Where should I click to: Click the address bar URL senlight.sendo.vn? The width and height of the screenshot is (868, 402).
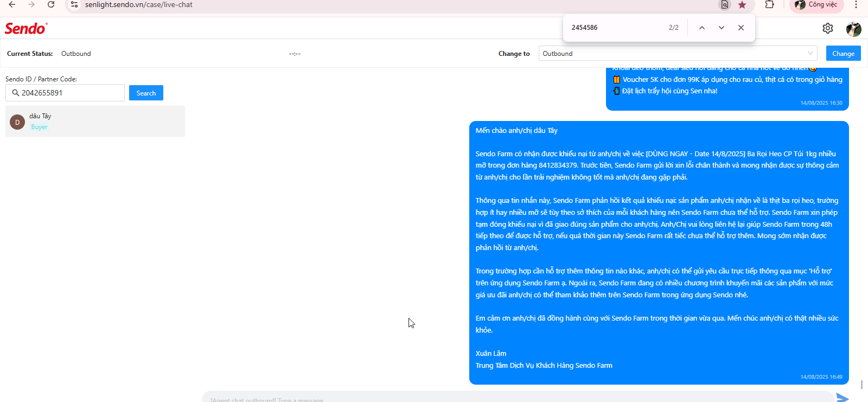(139, 4)
